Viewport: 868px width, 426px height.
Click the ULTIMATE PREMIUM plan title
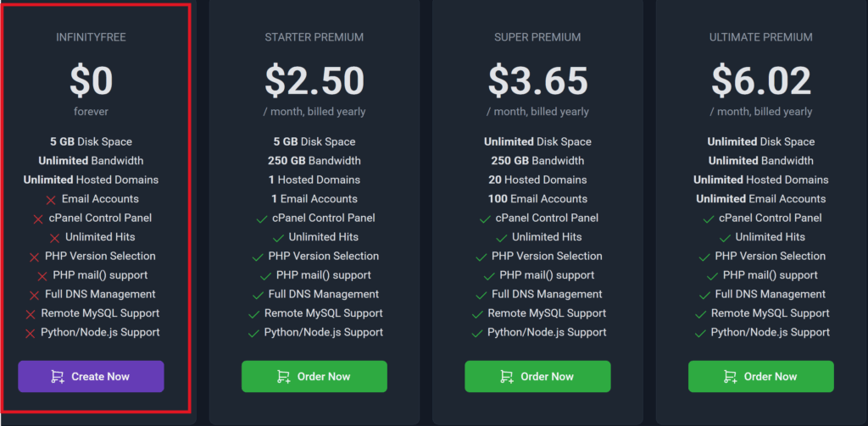[760, 37]
